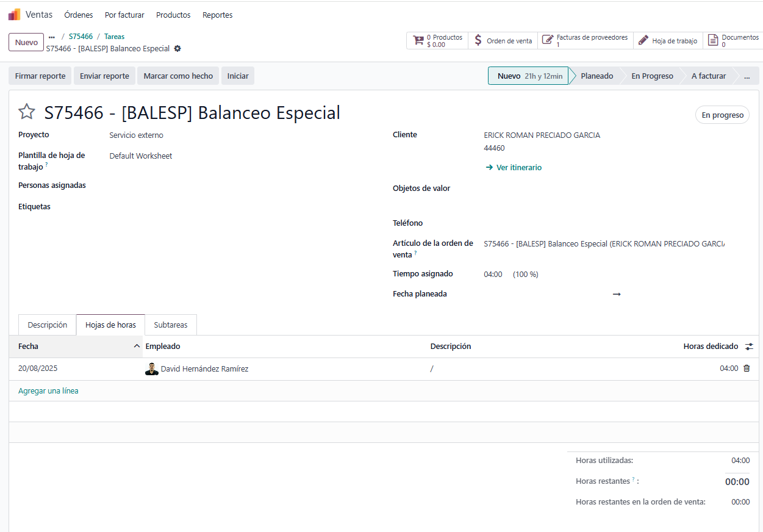
Task: Open the Productos cart stat button
Action: point(437,41)
